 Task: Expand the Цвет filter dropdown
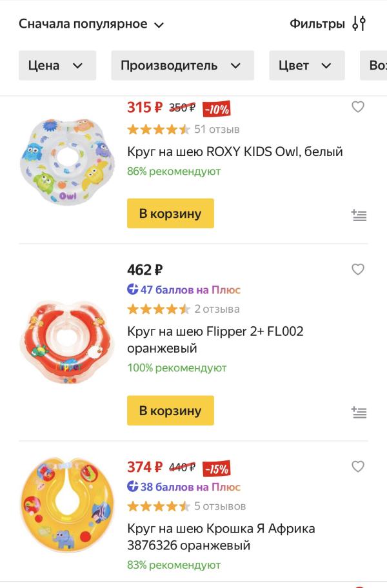[306, 65]
